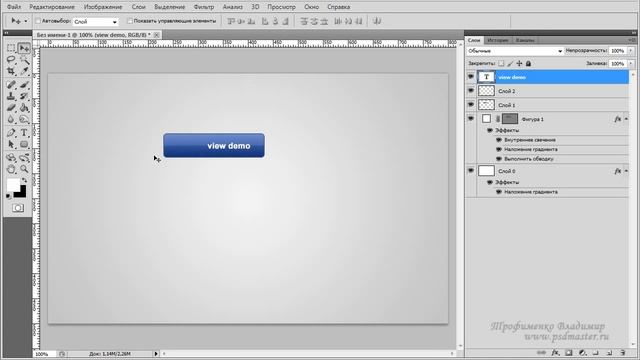640x360 pixels.
Task: Open the Изображение menu
Action: [x=103, y=7]
